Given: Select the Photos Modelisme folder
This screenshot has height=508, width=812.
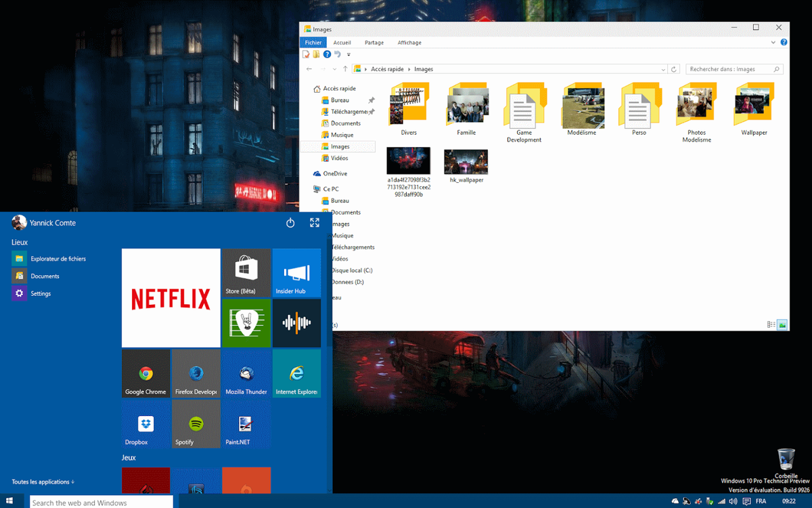Looking at the screenshot, I should (696, 113).
